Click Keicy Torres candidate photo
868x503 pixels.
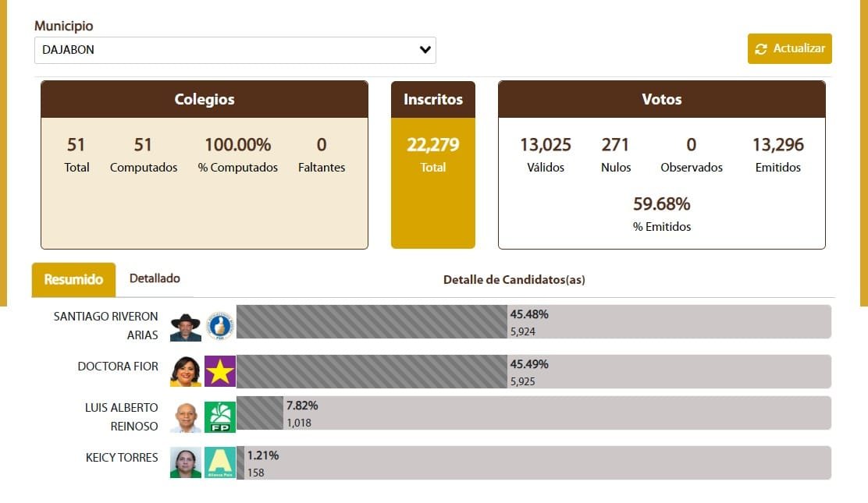[186, 462]
